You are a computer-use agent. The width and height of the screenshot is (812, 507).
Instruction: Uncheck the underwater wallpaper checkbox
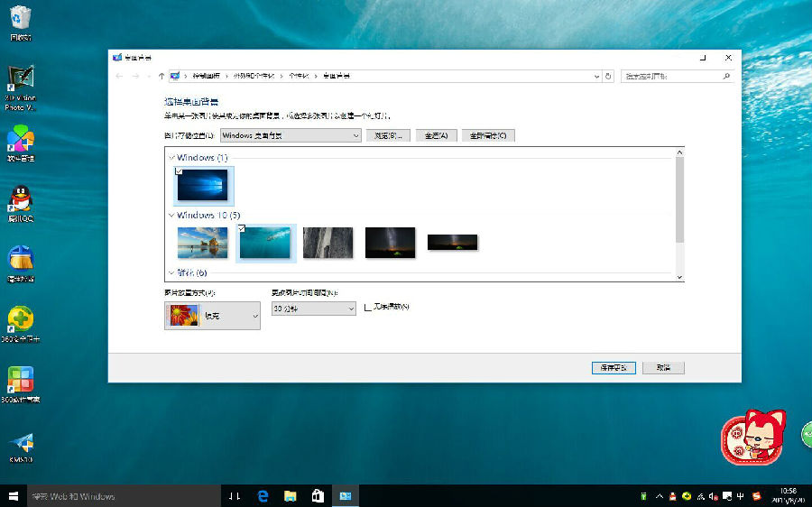point(241,229)
